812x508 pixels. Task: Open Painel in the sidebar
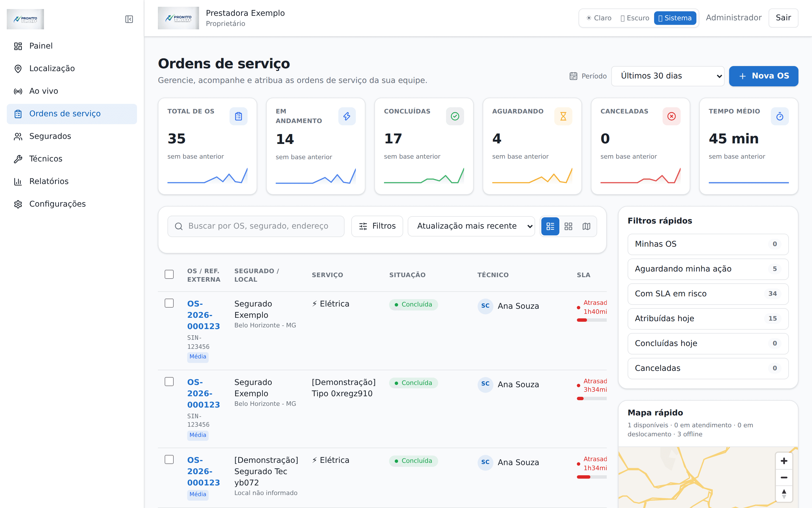click(x=72, y=46)
